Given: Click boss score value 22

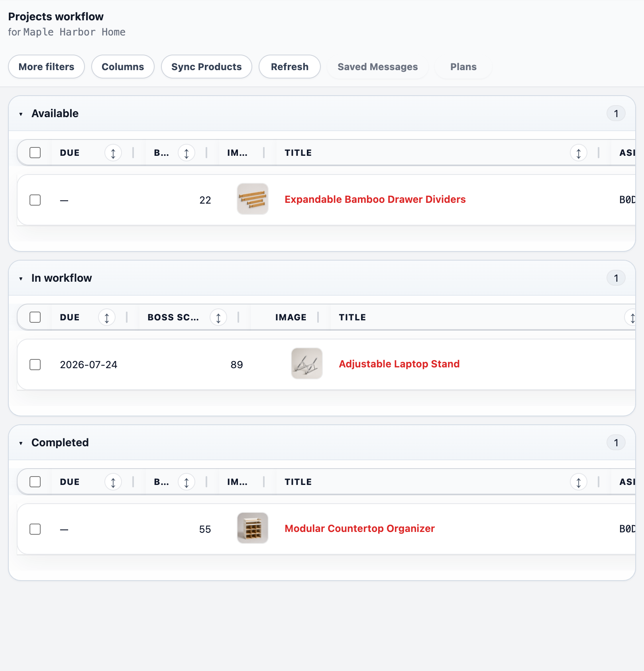Looking at the screenshot, I should [x=205, y=200].
